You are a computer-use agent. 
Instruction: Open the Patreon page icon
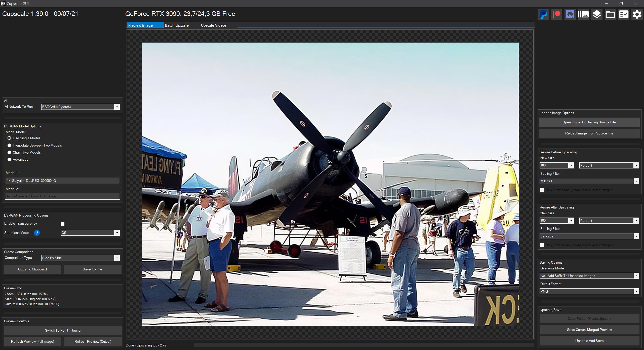[x=557, y=14]
